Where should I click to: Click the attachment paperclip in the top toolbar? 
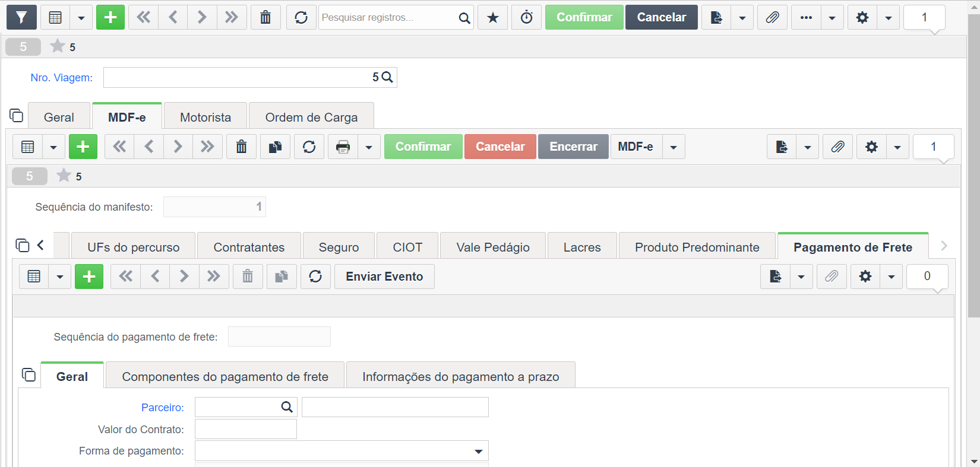coord(772,17)
